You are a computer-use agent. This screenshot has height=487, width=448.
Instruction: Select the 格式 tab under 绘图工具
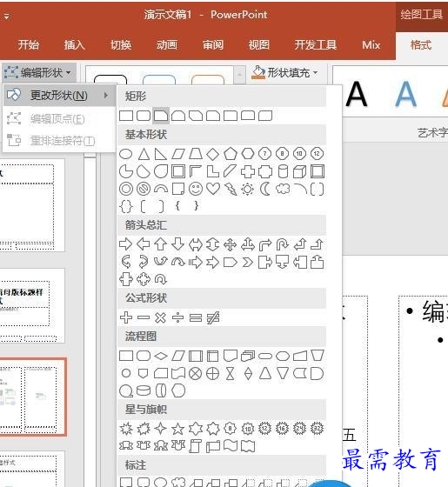(421, 45)
